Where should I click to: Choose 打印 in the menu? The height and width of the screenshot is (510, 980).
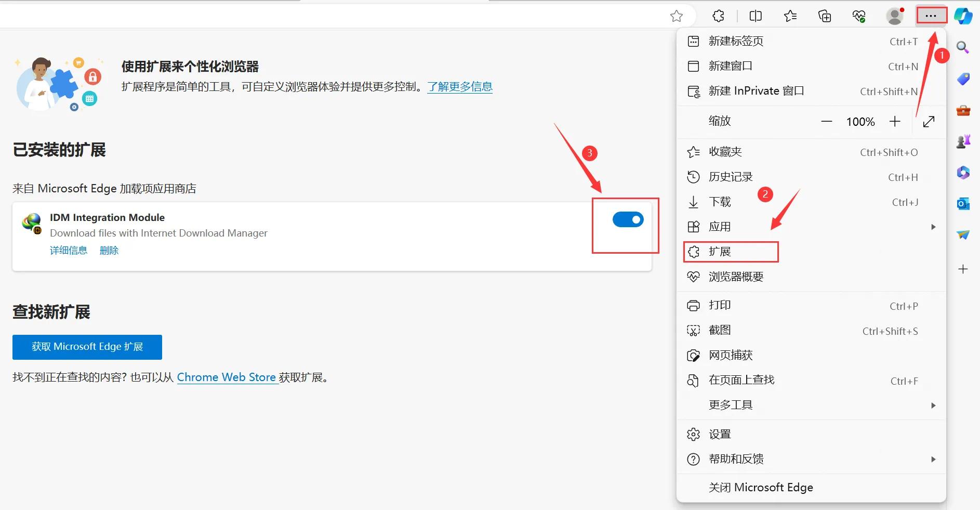tap(811, 305)
